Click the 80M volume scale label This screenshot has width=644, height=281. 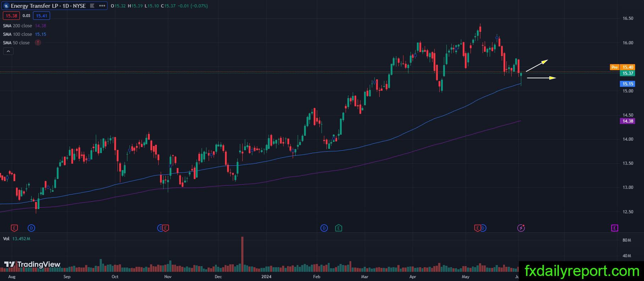pyautogui.click(x=627, y=240)
